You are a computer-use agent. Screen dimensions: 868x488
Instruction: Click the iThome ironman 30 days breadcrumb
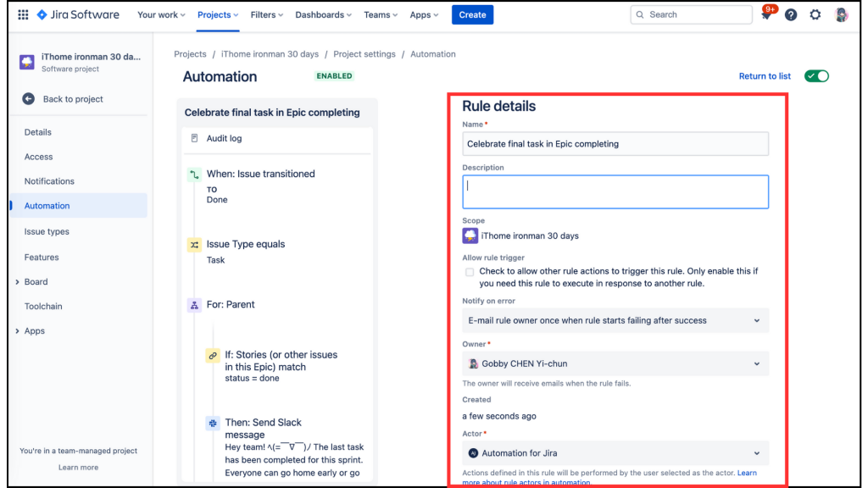[x=270, y=54]
